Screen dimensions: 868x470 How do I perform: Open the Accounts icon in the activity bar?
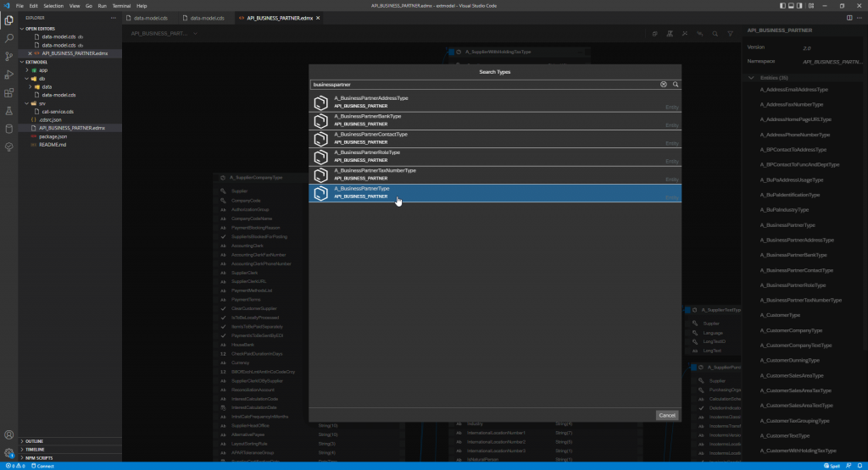8,435
